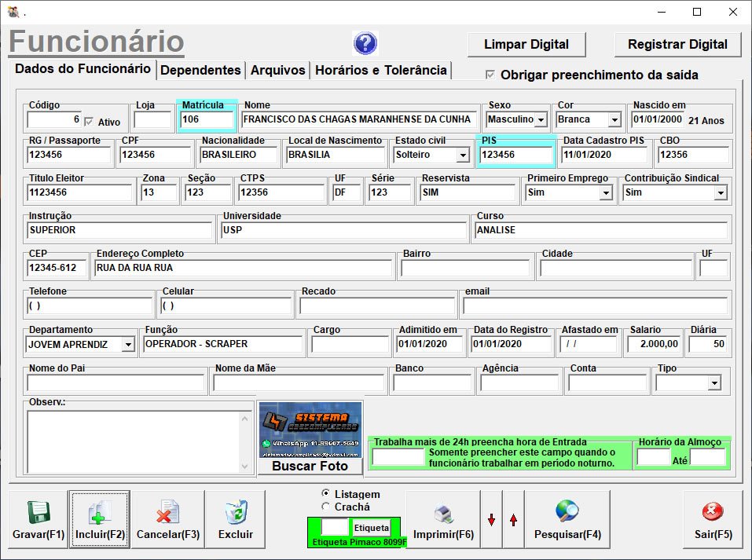
Task: Select the Listagem radio option
Action: click(x=326, y=493)
